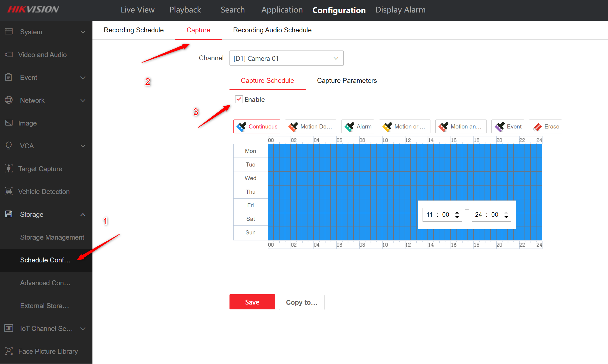Open the Search menu
This screenshot has height=364, width=608.
pyautogui.click(x=233, y=10)
